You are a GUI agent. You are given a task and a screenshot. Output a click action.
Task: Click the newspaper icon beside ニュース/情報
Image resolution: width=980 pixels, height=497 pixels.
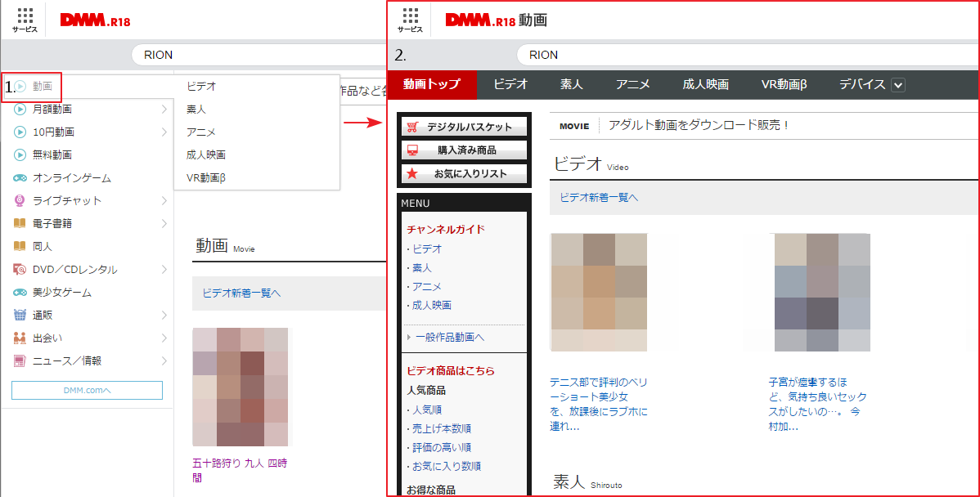(x=20, y=360)
